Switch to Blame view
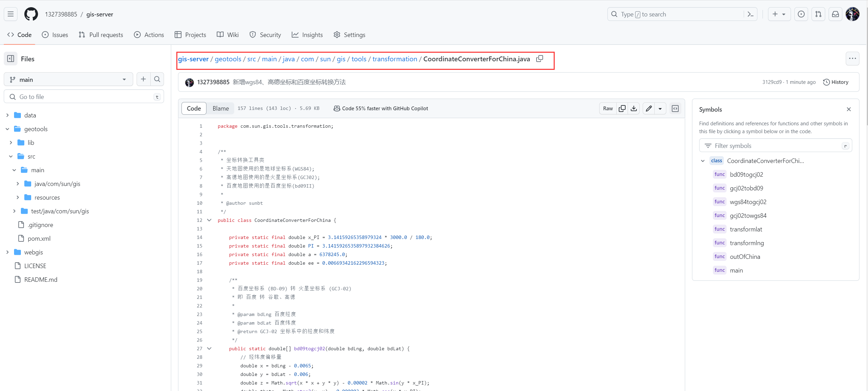Image resolution: width=868 pixels, height=391 pixels. (221, 109)
